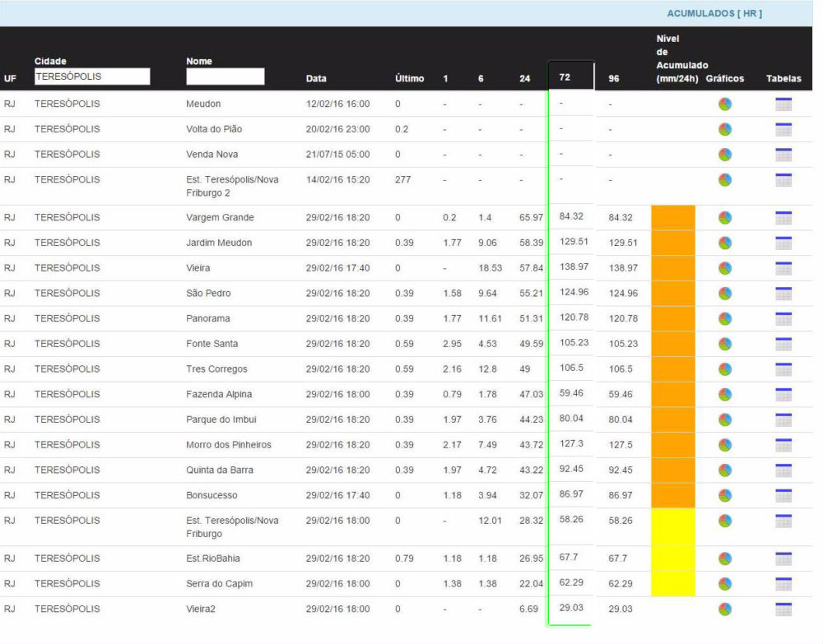The width and height of the screenshot is (823, 644).
Task: Open the pie chart for Serra do Capim
Action: pos(724,584)
